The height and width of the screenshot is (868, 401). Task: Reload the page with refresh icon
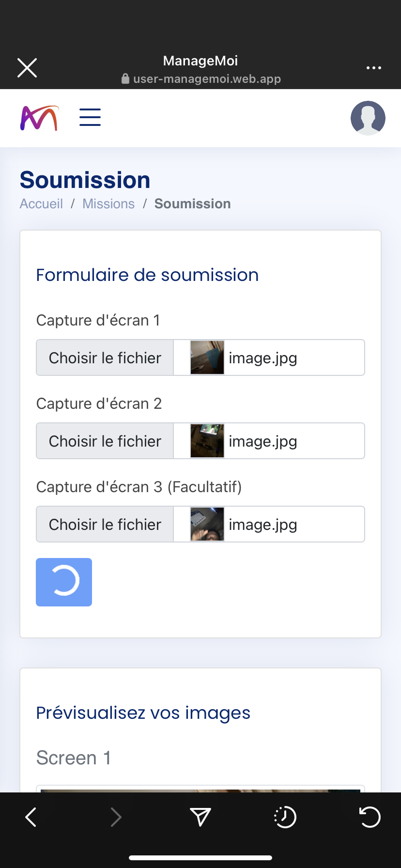coord(370,817)
